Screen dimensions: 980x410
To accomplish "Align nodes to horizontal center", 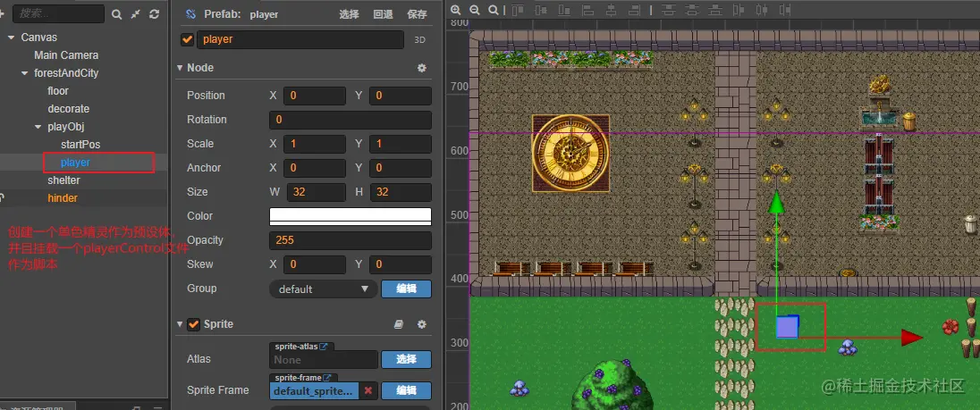I will point(612,10).
